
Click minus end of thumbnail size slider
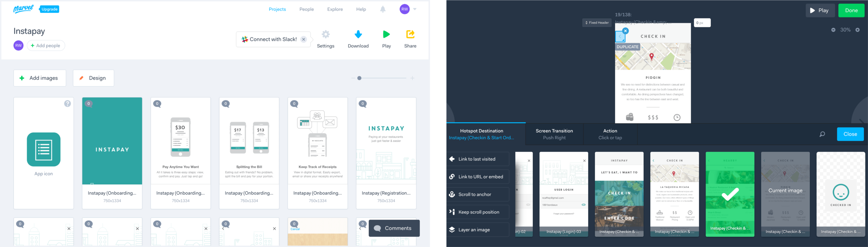353,78
